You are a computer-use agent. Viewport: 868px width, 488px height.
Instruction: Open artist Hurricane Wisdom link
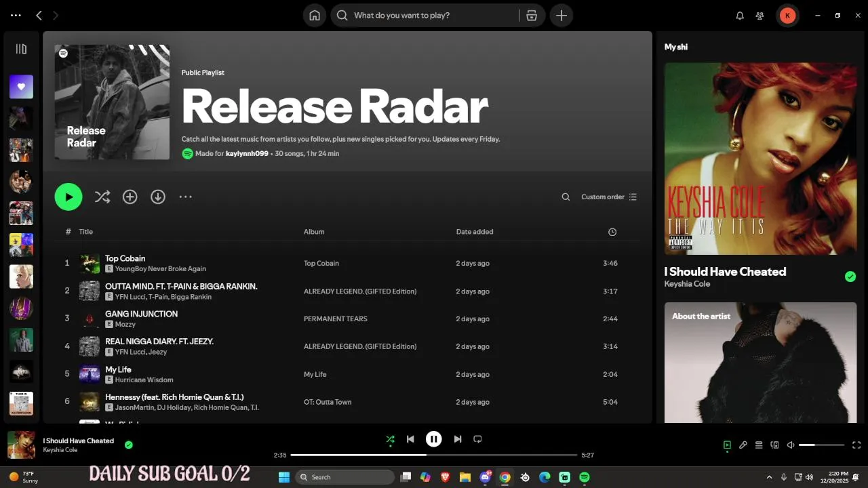click(x=144, y=380)
